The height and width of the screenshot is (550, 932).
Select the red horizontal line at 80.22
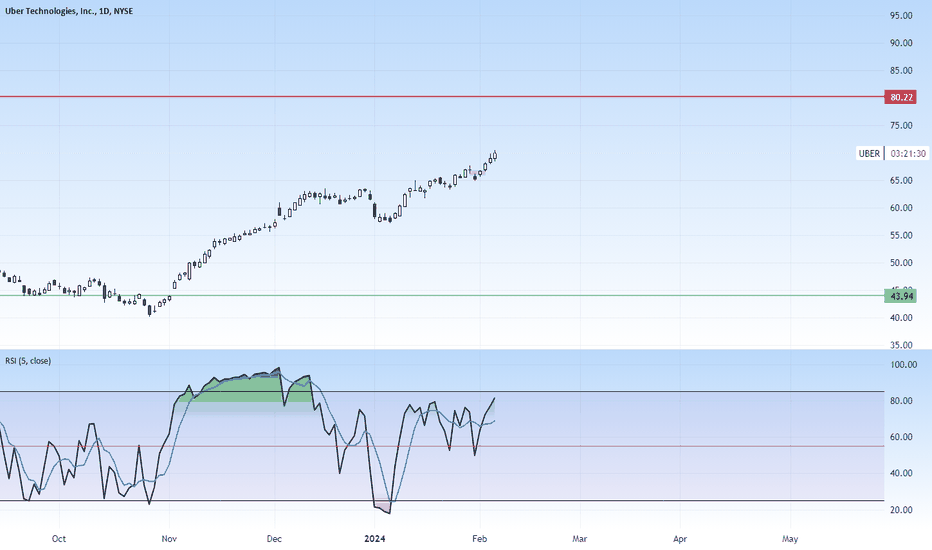click(442, 96)
